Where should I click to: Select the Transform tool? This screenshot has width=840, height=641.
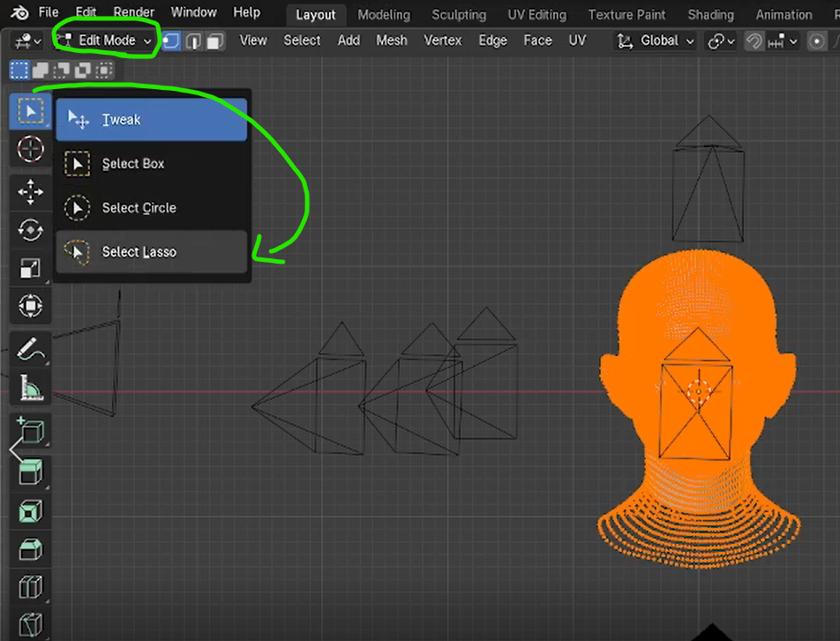30,307
